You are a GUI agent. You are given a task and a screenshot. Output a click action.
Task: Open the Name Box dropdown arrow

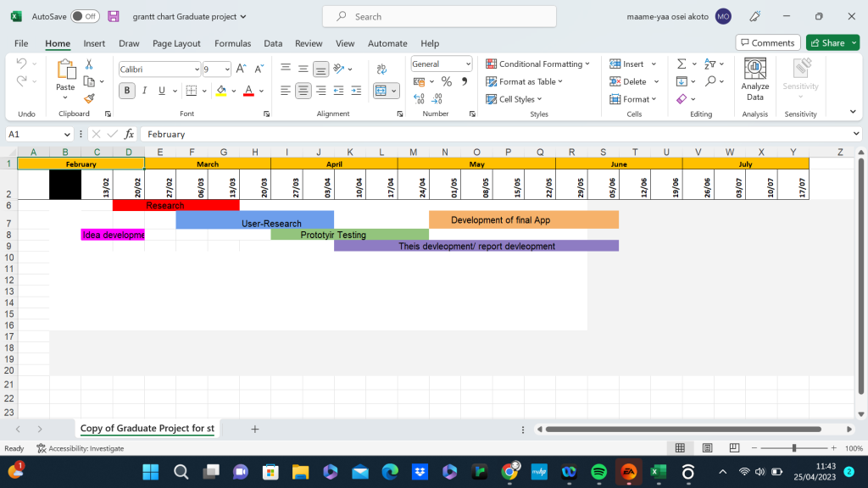[x=67, y=135]
